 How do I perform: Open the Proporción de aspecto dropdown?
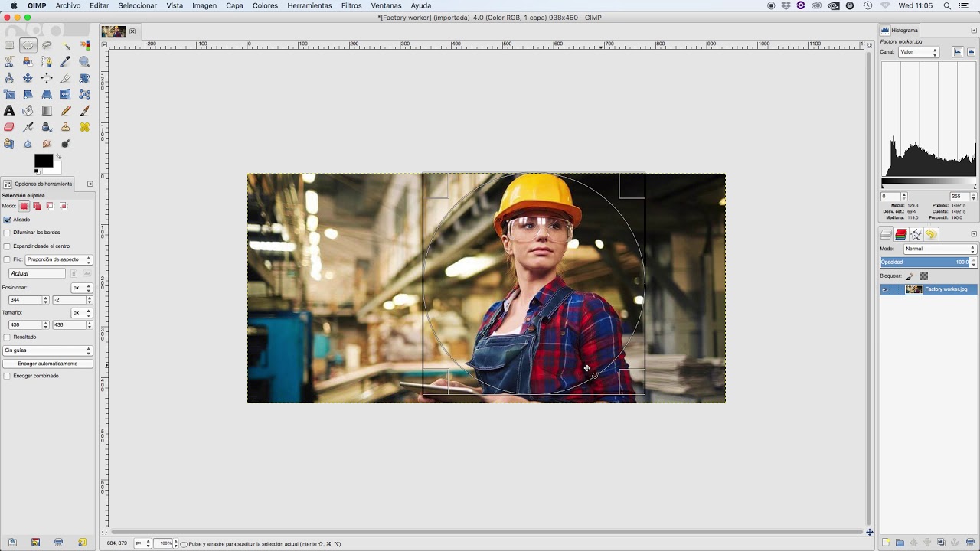click(59, 259)
